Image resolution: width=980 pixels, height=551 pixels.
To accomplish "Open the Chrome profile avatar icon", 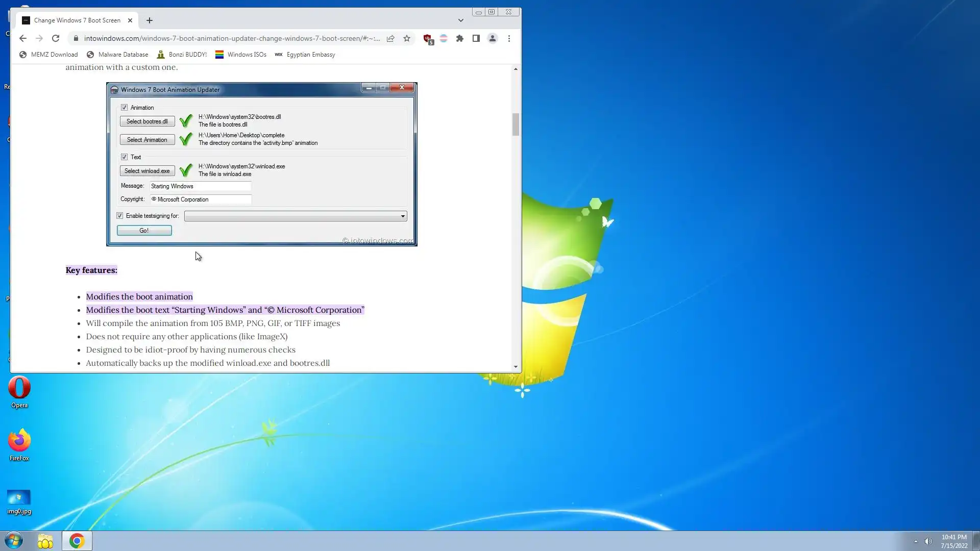I will 493,38.
